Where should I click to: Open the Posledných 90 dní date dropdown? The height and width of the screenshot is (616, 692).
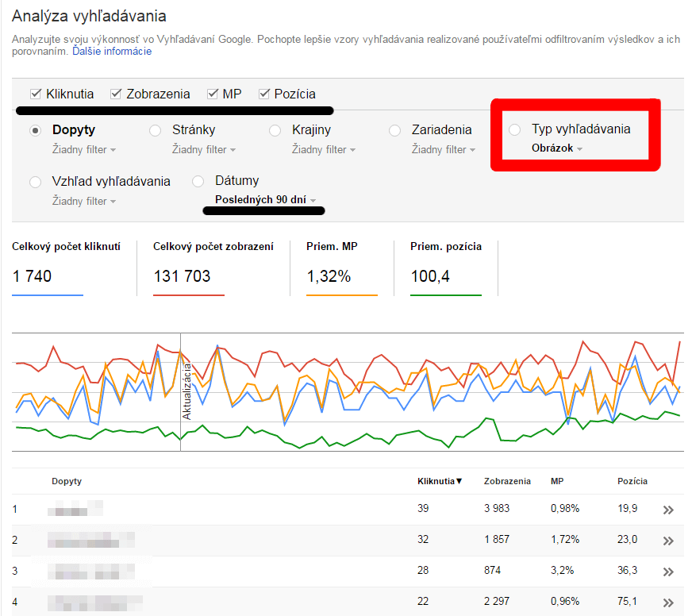(x=266, y=199)
